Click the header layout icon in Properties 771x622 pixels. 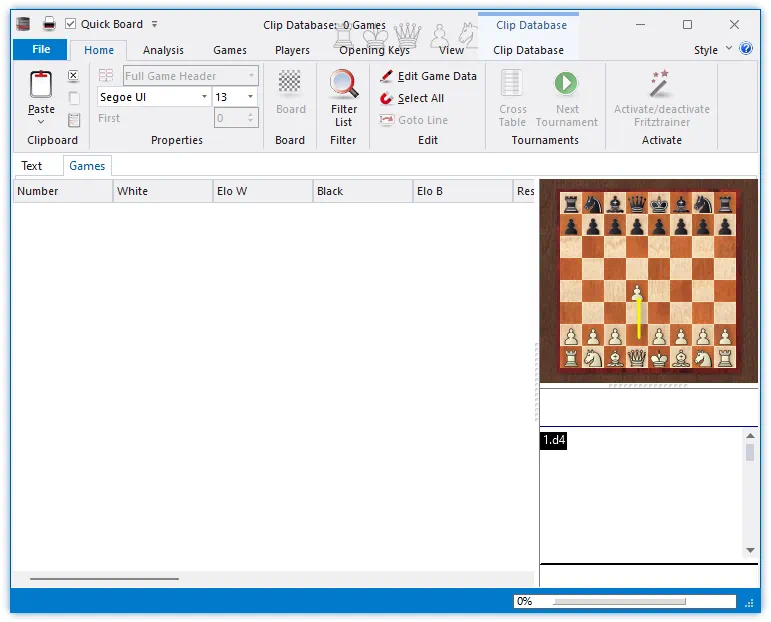[106, 76]
